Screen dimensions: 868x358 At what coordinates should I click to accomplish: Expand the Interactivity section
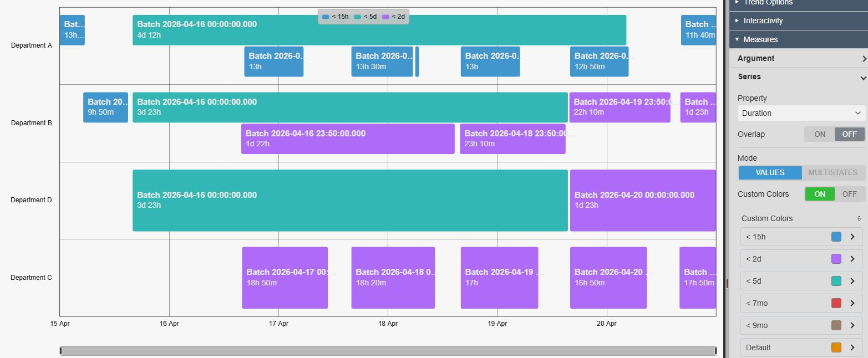pyautogui.click(x=798, y=21)
